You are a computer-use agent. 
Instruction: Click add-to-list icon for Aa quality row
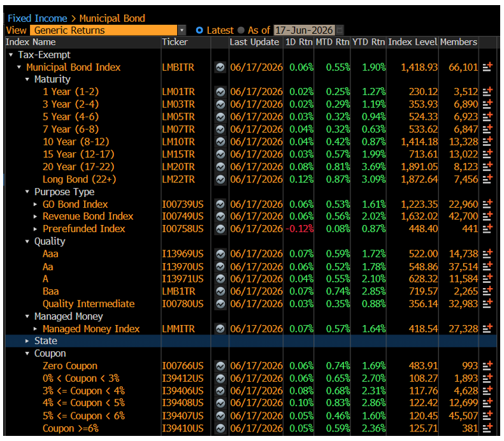coord(487,266)
